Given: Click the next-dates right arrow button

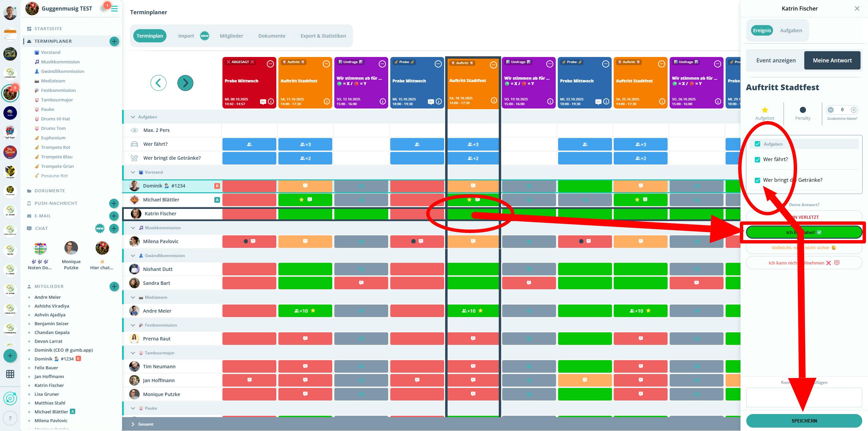Looking at the screenshot, I should click(185, 83).
